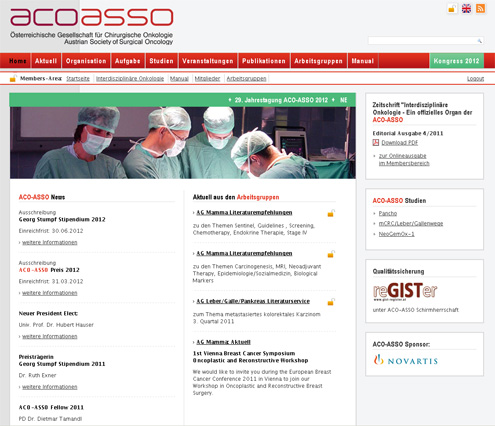This screenshot has width=495, height=426.
Task: Click the Members-Area padlock icon
Action: tap(13, 79)
